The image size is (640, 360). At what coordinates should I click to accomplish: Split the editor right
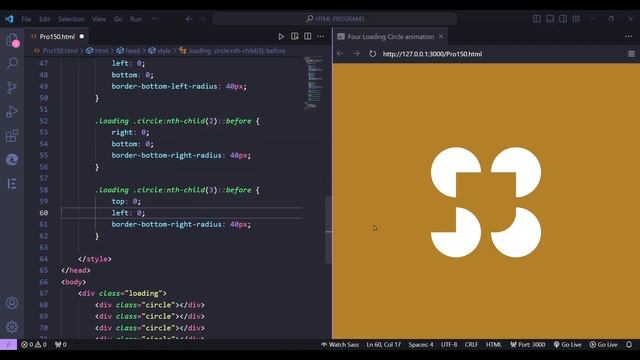pyautogui.click(x=308, y=36)
